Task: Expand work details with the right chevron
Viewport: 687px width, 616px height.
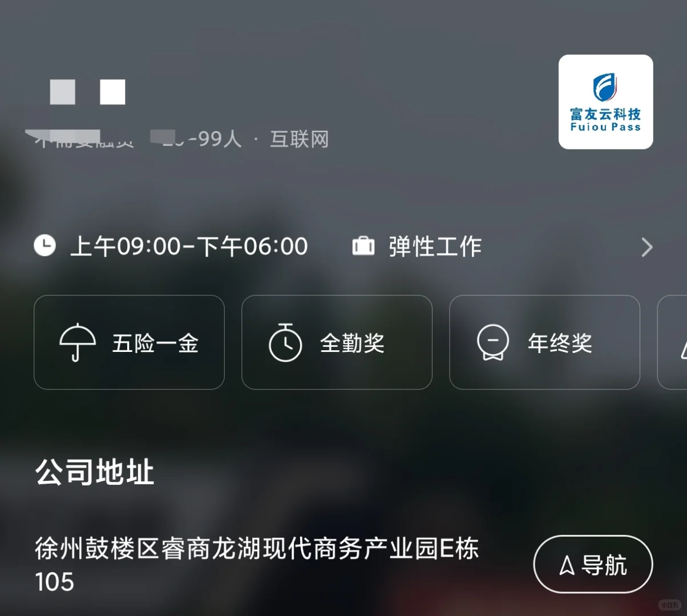Action: [647, 247]
